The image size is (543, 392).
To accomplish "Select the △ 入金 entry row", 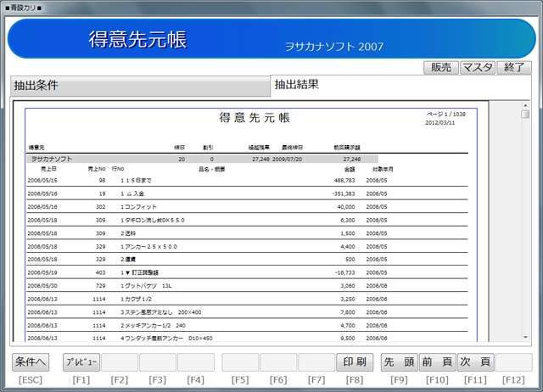I will [247, 193].
